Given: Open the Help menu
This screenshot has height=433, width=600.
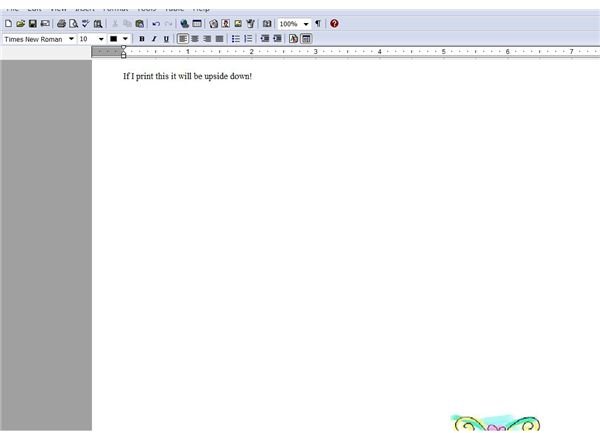Looking at the screenshot, I should tap(201, 8).
